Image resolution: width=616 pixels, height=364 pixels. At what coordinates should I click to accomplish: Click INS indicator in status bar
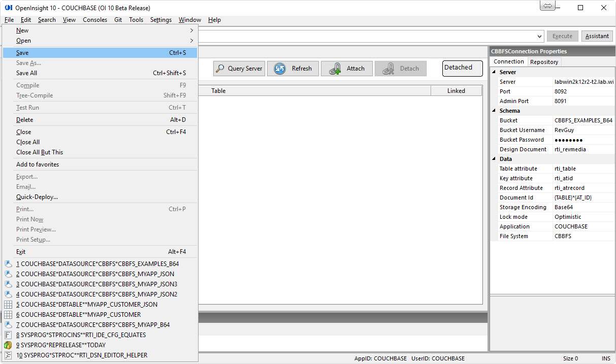pyautogui.click(x=606, y=358)
